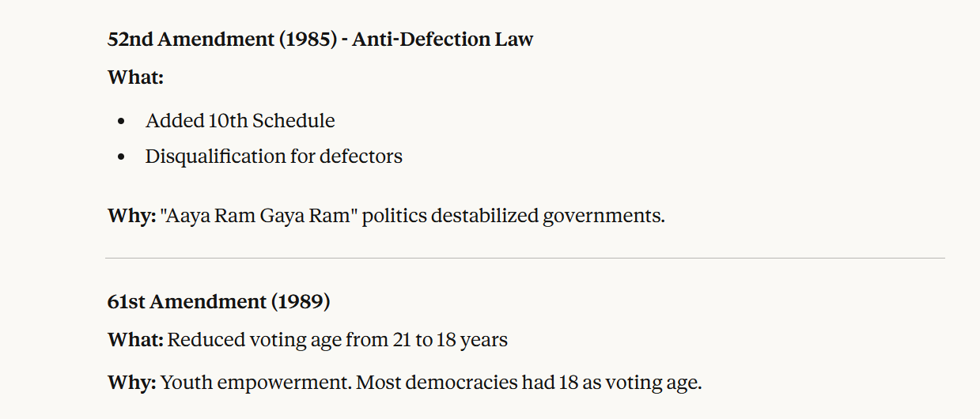Click the Why label above the divider
The width and height of the screenshot is (980, 419).
131,216
